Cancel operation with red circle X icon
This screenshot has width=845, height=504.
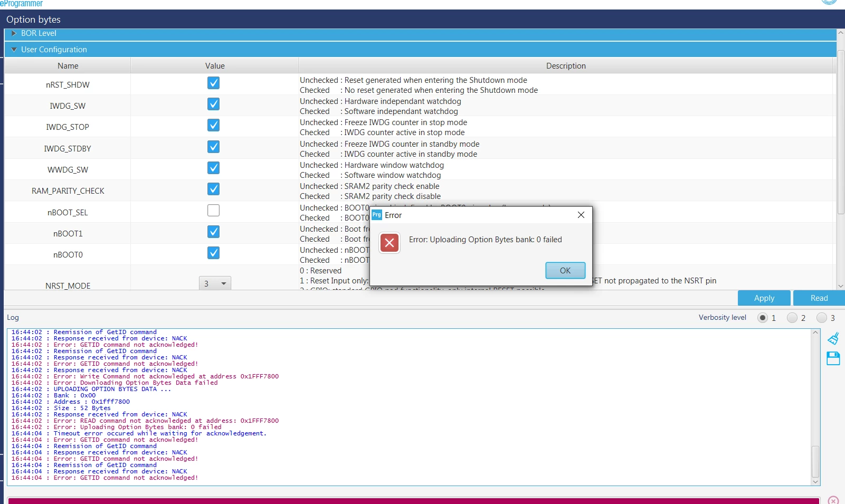[x=833, y=500]
